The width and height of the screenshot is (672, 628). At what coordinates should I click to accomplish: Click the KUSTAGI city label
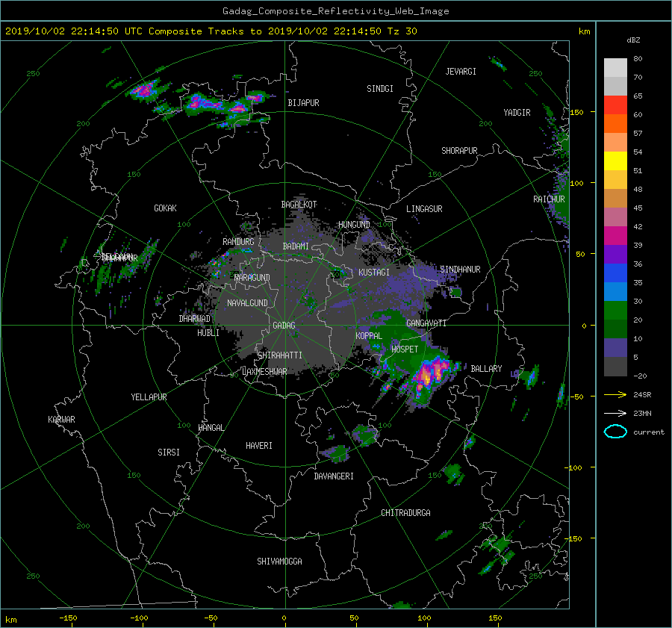click(374, 273)
